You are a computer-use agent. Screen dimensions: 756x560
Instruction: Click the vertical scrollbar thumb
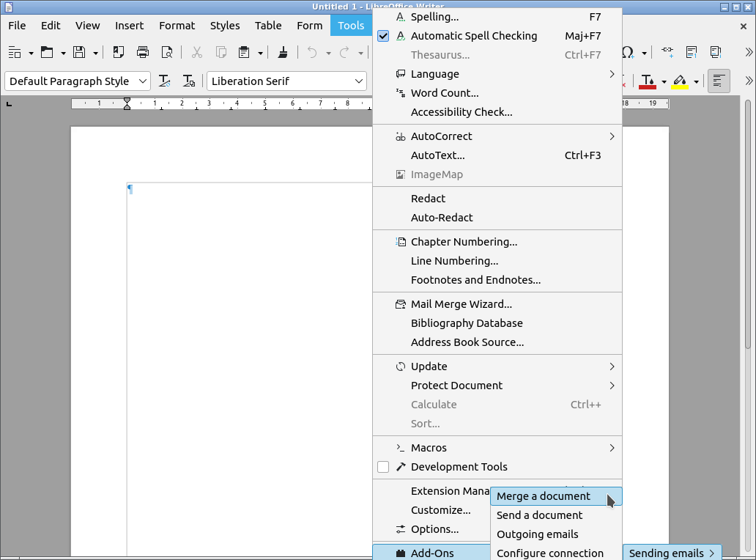tap(748, 224)
